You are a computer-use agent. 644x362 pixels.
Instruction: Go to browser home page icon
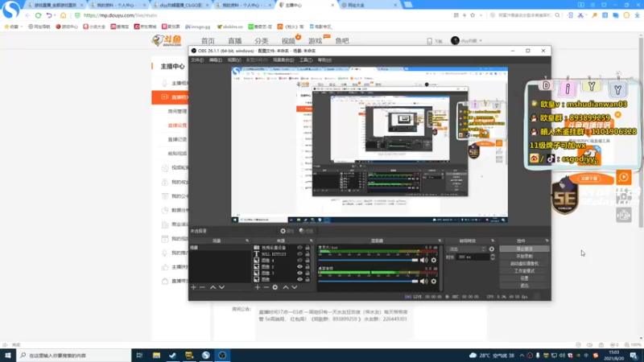(63, 15)
